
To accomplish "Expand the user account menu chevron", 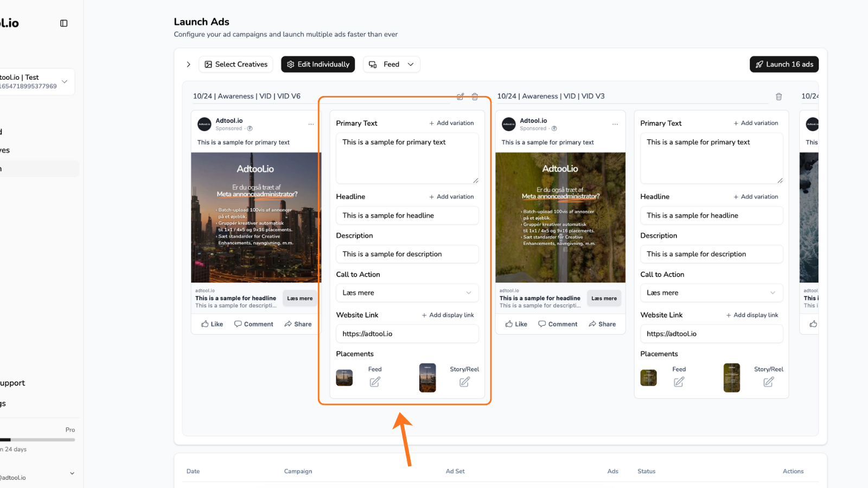I will (72, 473).
